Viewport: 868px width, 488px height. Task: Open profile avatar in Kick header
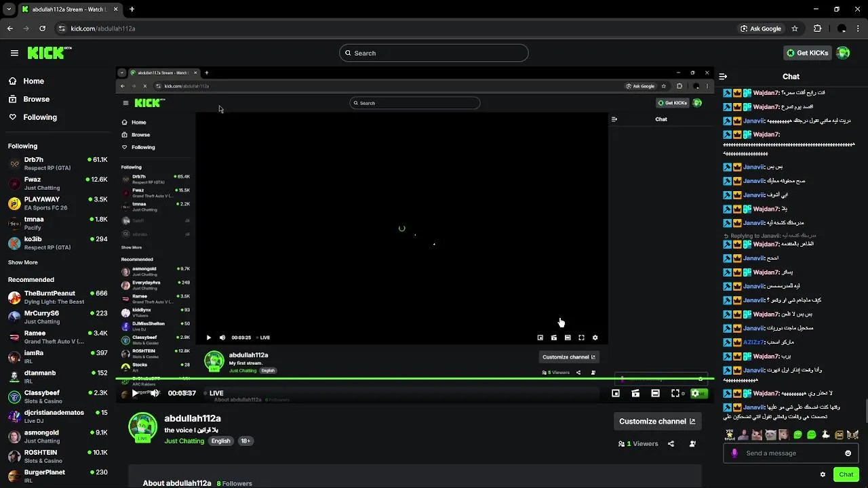pos(843,53)
